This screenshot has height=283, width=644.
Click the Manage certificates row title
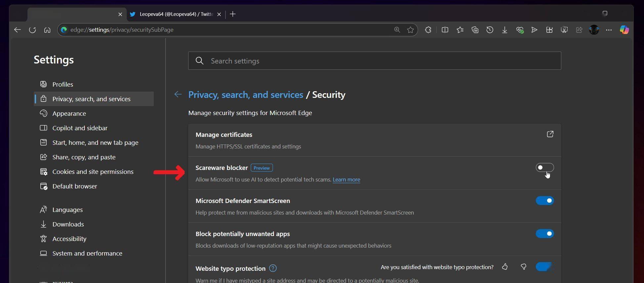click(x=224, y=135)
